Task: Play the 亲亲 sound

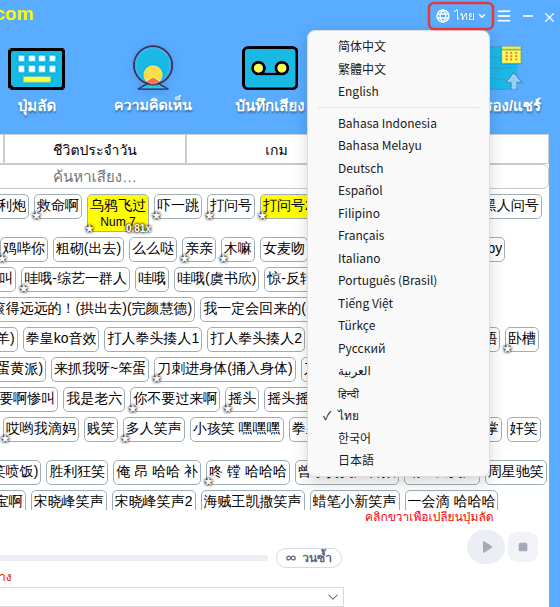Action: tap(199, 249)
